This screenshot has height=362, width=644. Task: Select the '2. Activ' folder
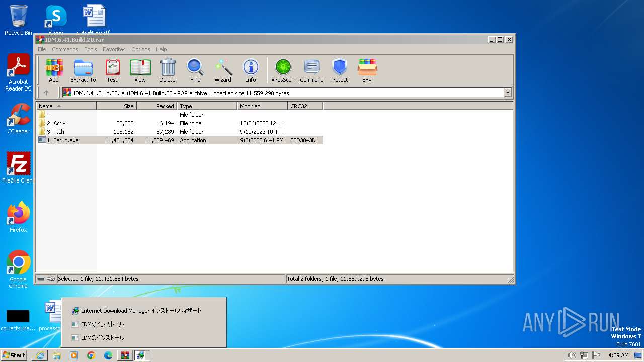(180, 123)
